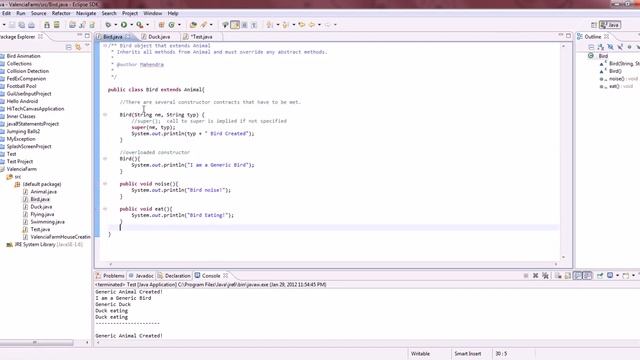This screenshot has width=640, height=360.
Task: Maximize the Package Explorer panel
Action: point(87,36)
